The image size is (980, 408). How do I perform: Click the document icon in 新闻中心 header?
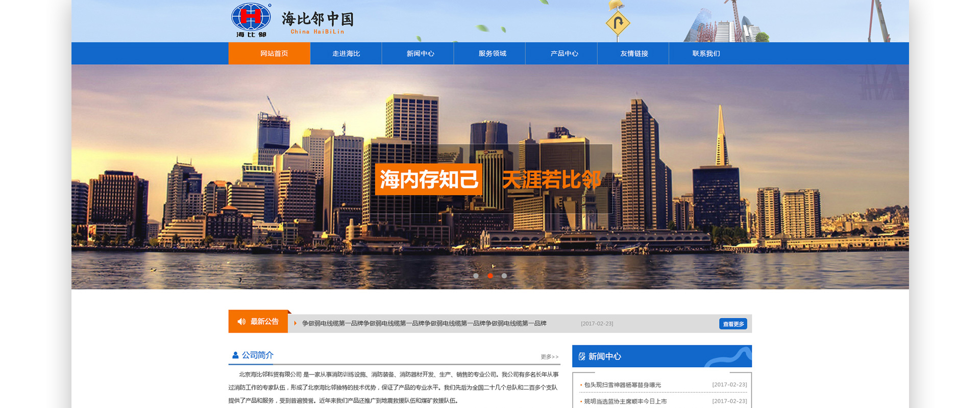[x=582, y=356]
